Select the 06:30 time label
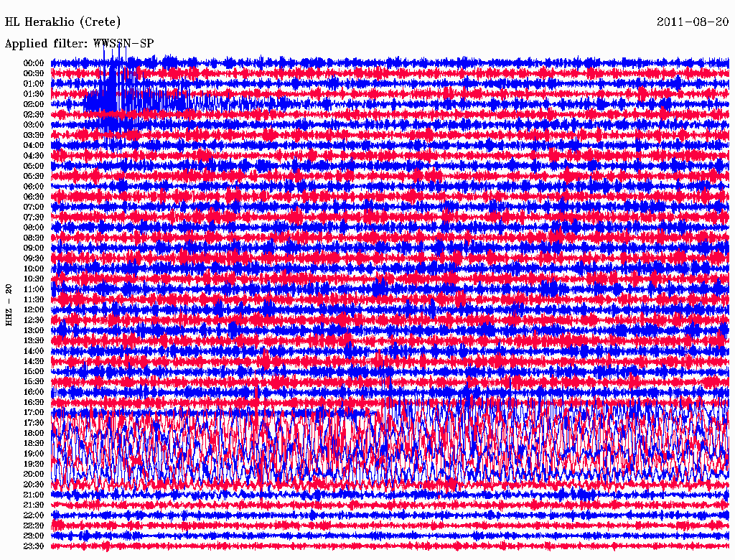735x560 pixels. [34, 197]
